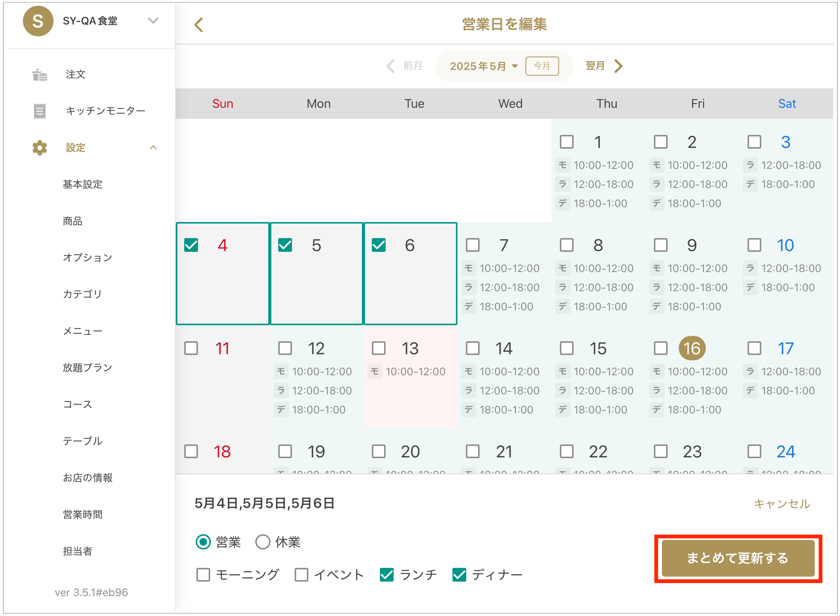Viewport: 840px width, 616px height.
Task: Click the キッチンモニター receipt icon
Action: pyautogui.click(x=40, y=111)
